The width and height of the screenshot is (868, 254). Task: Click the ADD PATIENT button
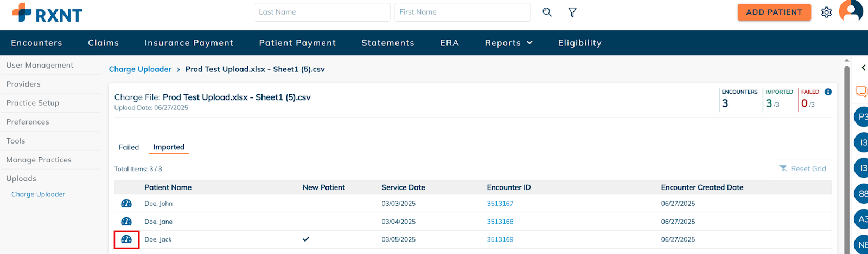coord(774,12)
